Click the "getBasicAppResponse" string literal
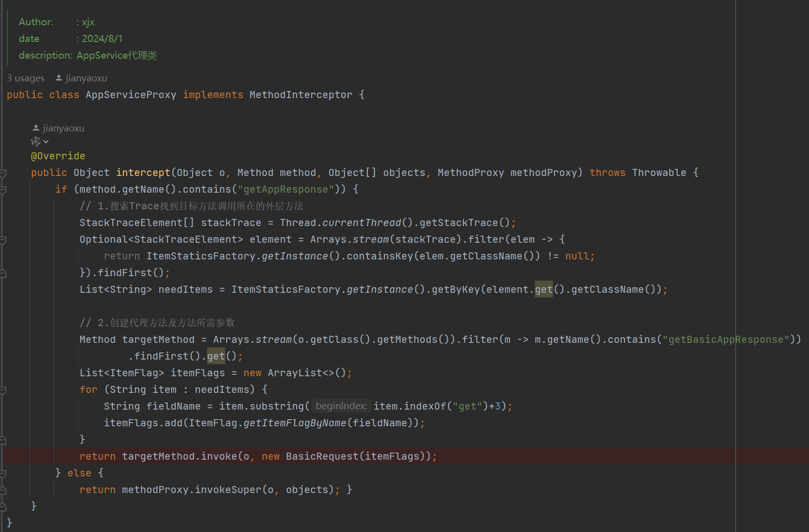This screenshot has width=809, height=532. [x=726, y=339]
